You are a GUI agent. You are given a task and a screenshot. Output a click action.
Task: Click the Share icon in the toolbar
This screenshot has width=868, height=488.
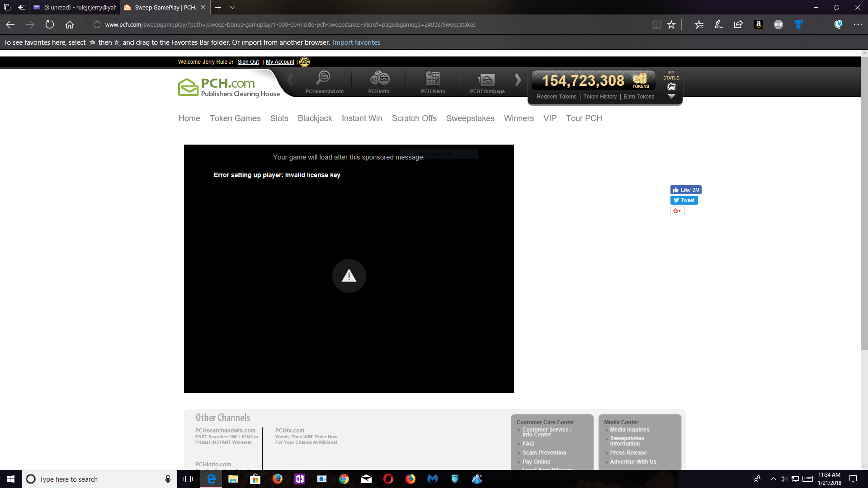tap(738, 24)
